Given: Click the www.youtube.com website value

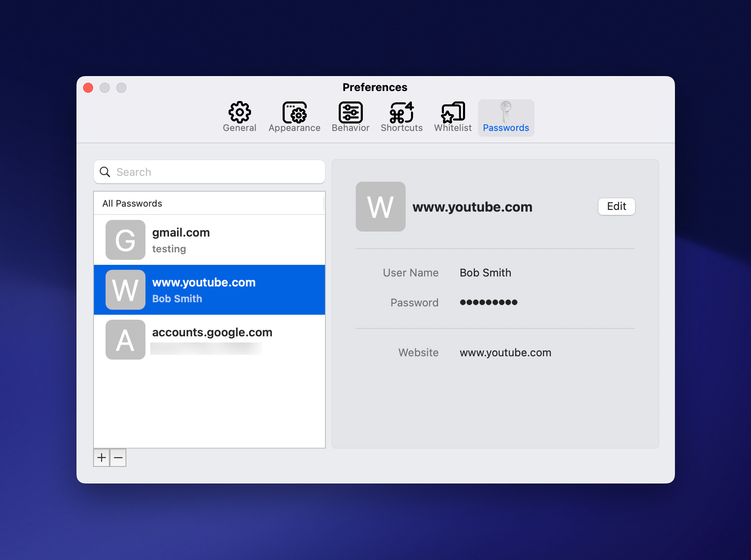Looking at the screenshot, I should click(505, 352).
